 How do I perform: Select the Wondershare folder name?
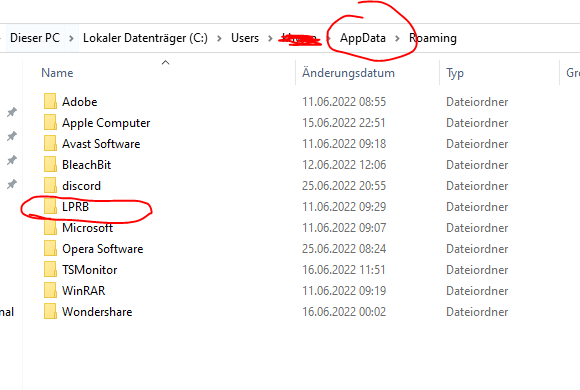tap(97, 312)
